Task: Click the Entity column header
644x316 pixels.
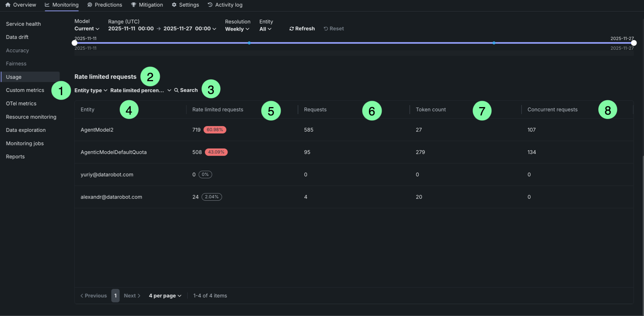Action: [x=87, y=109]
